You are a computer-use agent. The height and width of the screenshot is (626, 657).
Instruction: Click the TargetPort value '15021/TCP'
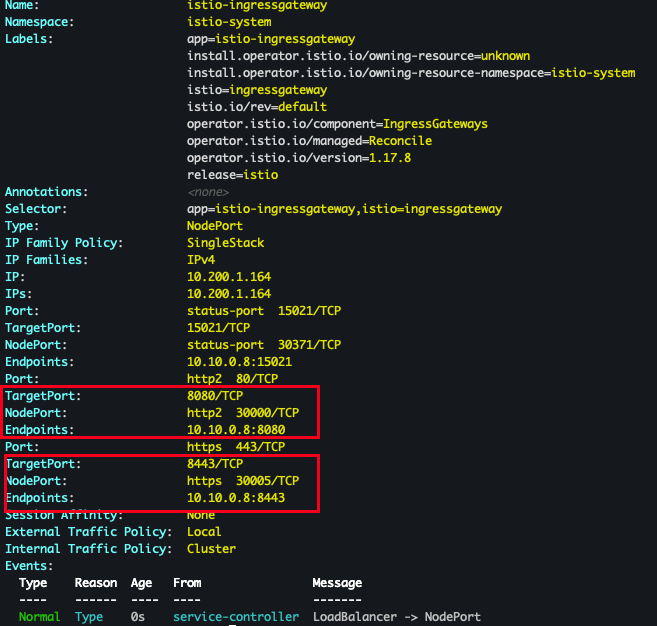[218, 328]
